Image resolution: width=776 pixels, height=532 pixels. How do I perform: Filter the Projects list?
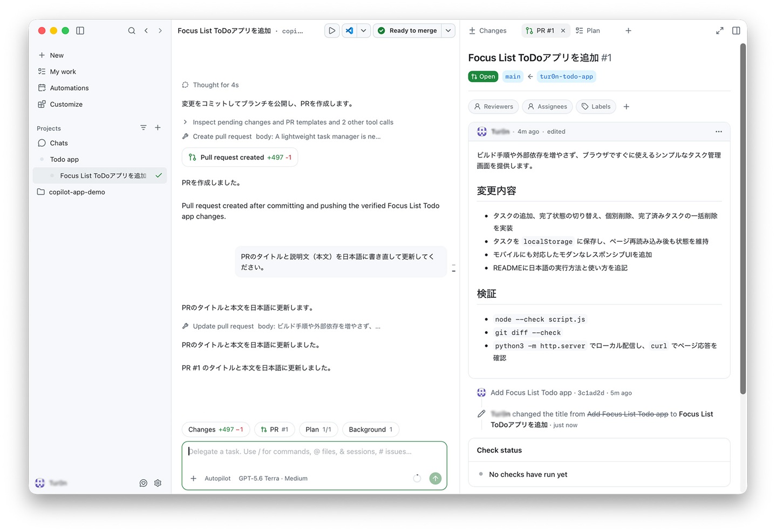click(x=143, y=128)
